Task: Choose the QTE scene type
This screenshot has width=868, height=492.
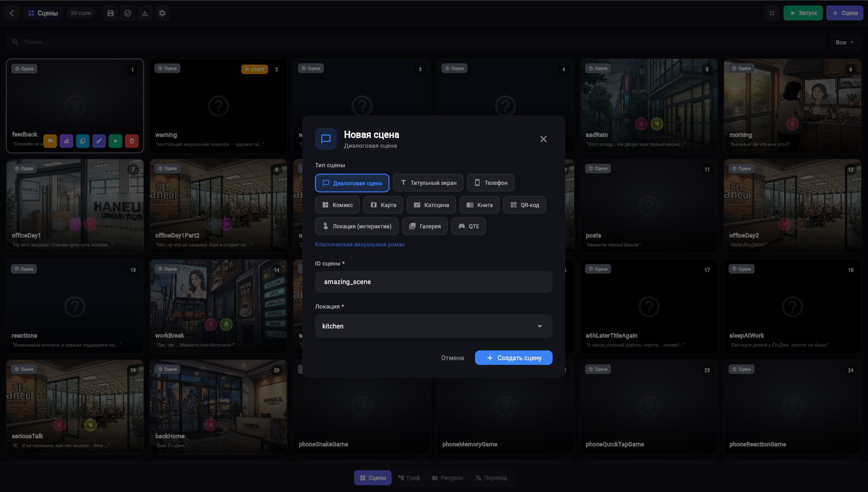Action: [x=469, y=226]
